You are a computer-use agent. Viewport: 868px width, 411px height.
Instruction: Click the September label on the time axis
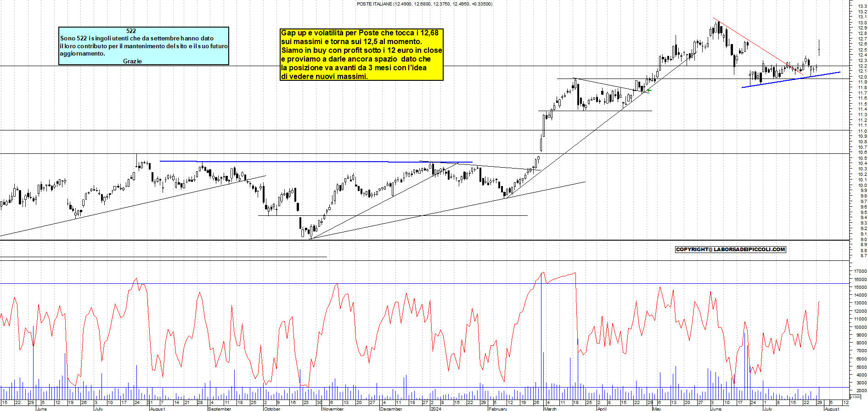click(x=220, y=409)
